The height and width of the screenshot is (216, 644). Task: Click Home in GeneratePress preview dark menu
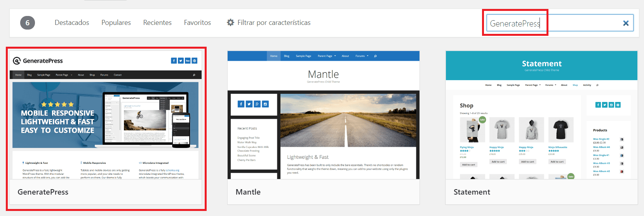18,75
